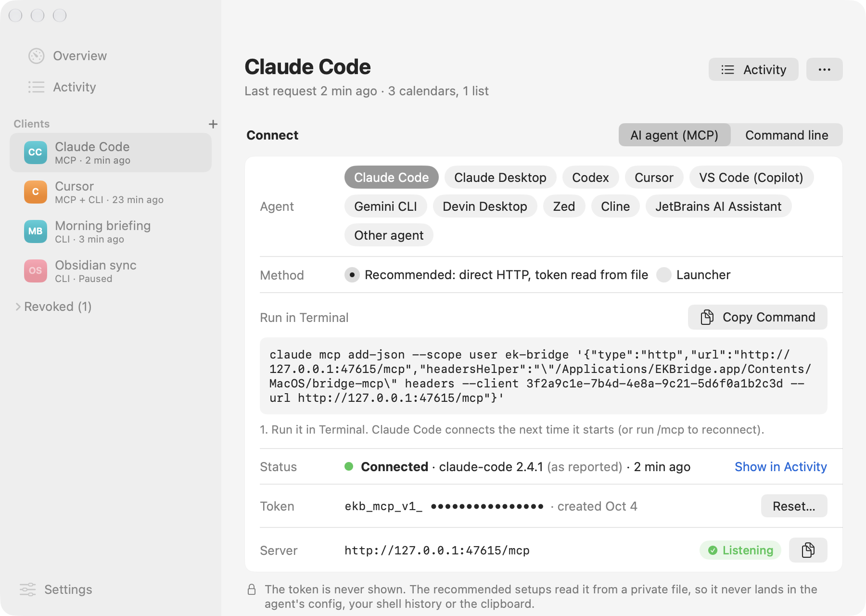866x616 pixels.
Task: Expand the Revoked (1) section
Action: [x=53, y=307]
